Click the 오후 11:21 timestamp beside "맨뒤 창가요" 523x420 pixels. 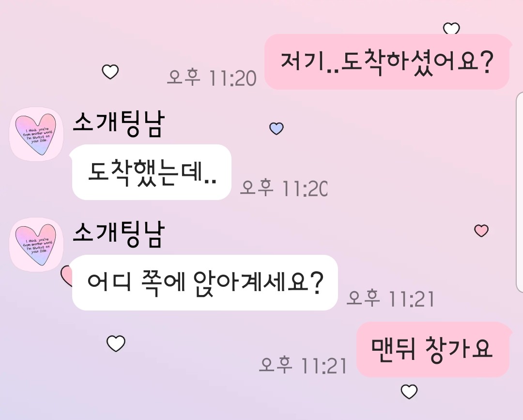click(303, 365)
